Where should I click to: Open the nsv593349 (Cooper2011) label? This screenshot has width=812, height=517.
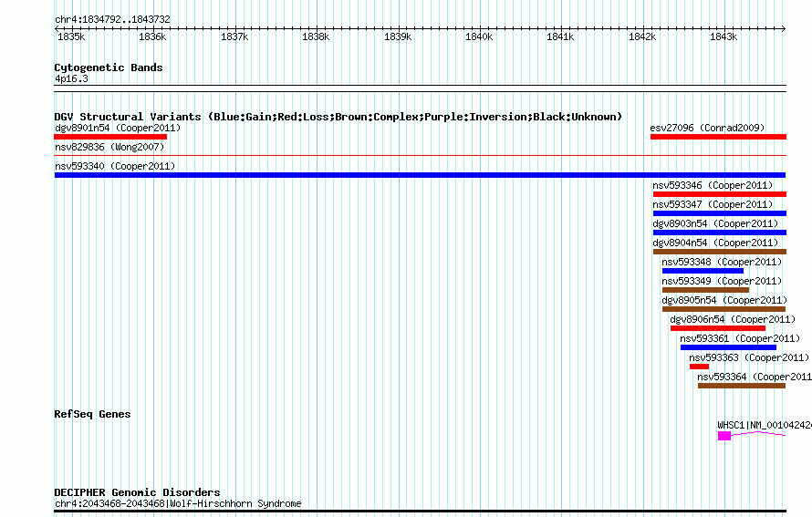pos(722,281)
